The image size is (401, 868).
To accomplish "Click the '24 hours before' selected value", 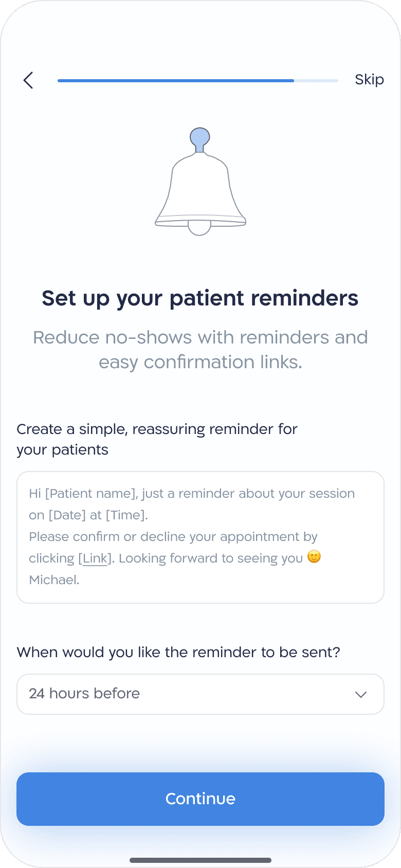I will pos(84,694).
